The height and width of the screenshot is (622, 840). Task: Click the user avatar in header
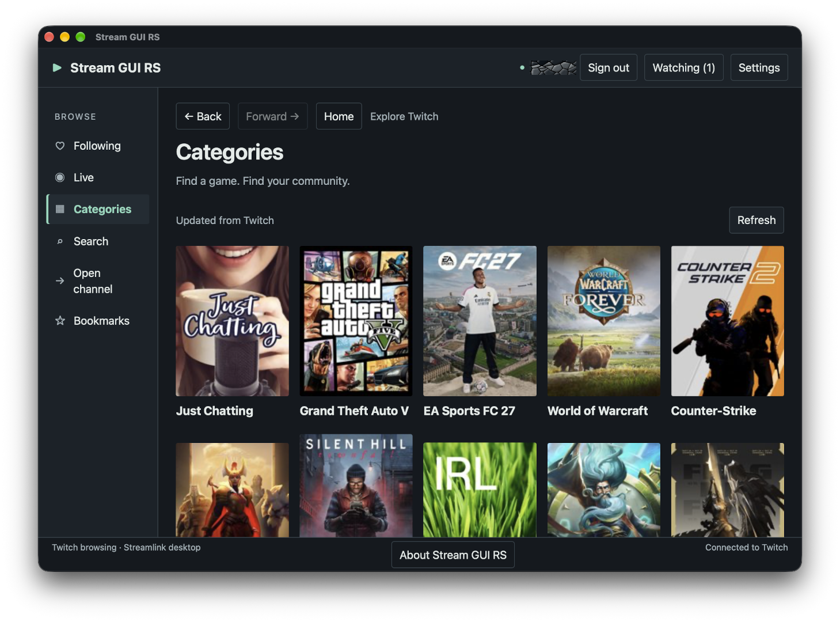(553, 68)
